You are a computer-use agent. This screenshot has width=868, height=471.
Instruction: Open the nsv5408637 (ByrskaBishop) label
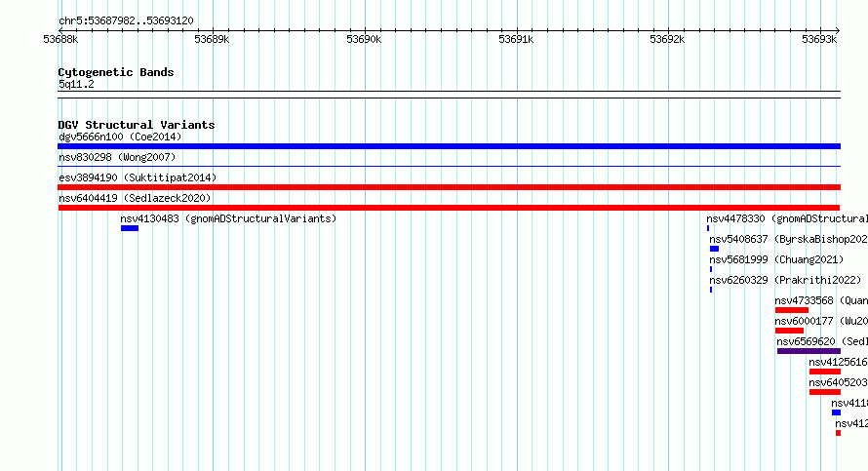pyautogui.click(x=788, y=239)
